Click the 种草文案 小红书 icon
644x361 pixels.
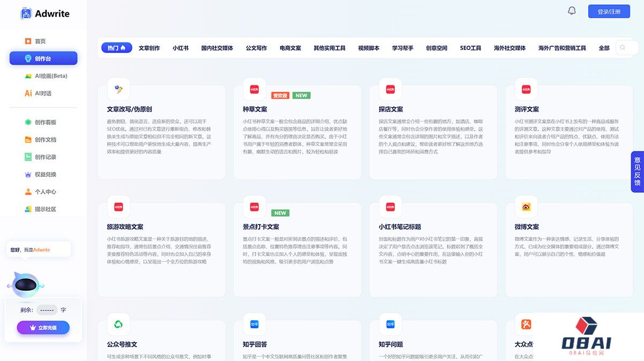[254, 89]
